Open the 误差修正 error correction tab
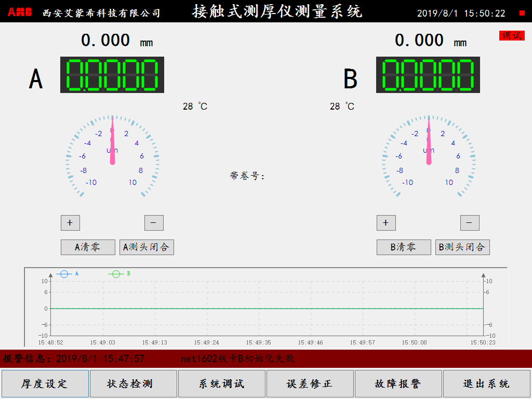 coord(310,384)
